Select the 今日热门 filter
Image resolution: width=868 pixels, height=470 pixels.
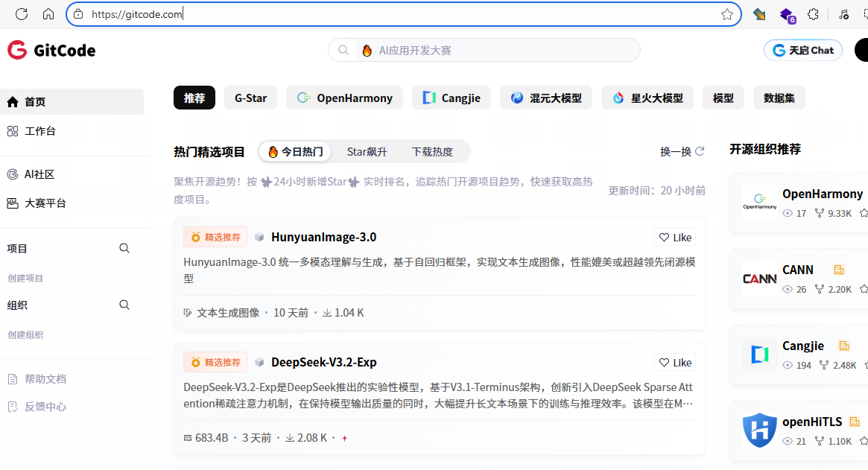click(x=295, y=152)
